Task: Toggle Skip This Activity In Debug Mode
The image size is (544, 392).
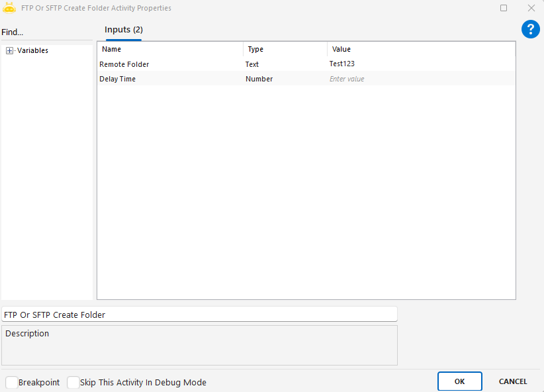Action: 73,383
